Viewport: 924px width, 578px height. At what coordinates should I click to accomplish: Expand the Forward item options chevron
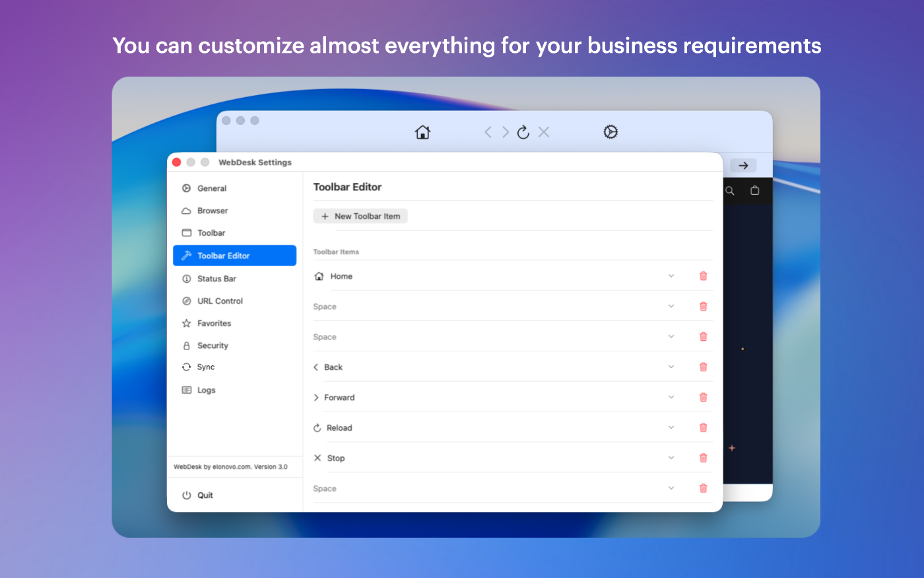coord(671,398)
